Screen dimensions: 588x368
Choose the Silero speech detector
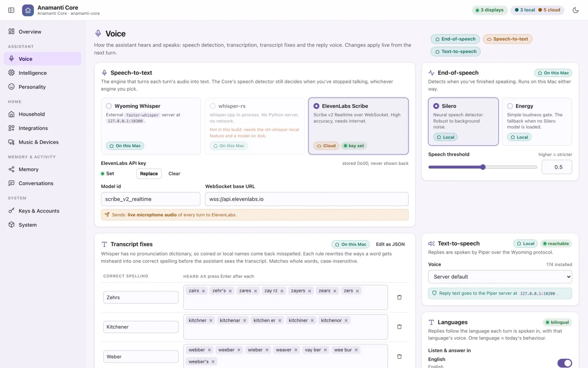(463, 121)
